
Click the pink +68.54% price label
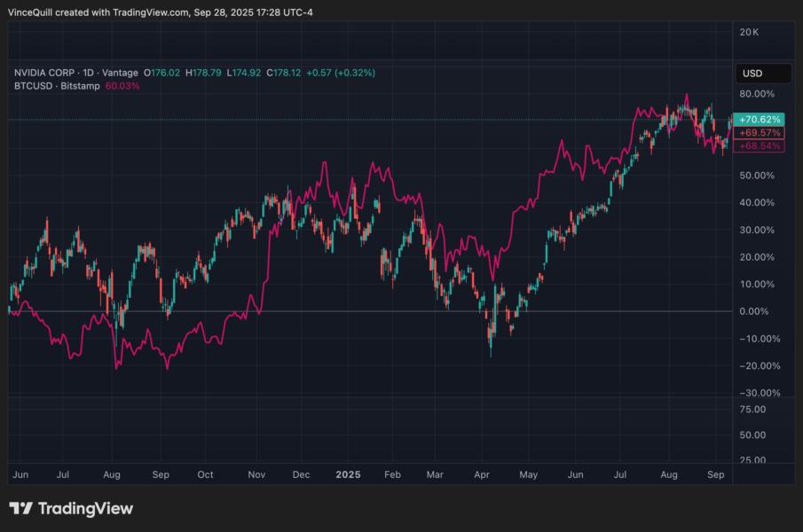tap(759, 145)
